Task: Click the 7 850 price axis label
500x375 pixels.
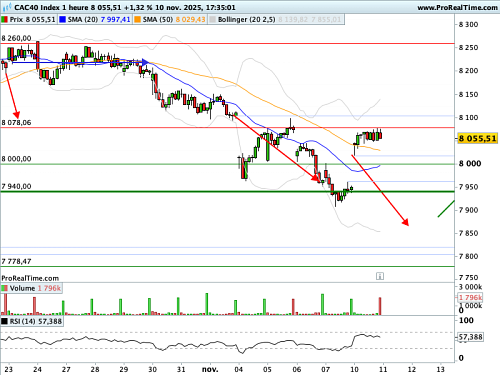Action: [468, 233]
